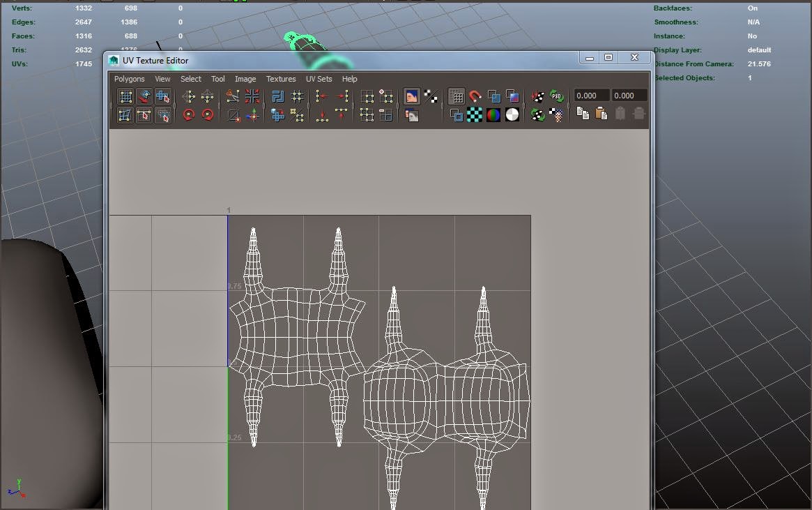Remove all UVs from isolate set
The height and width of the screenshot is (510, 812).
coord(367,115)
